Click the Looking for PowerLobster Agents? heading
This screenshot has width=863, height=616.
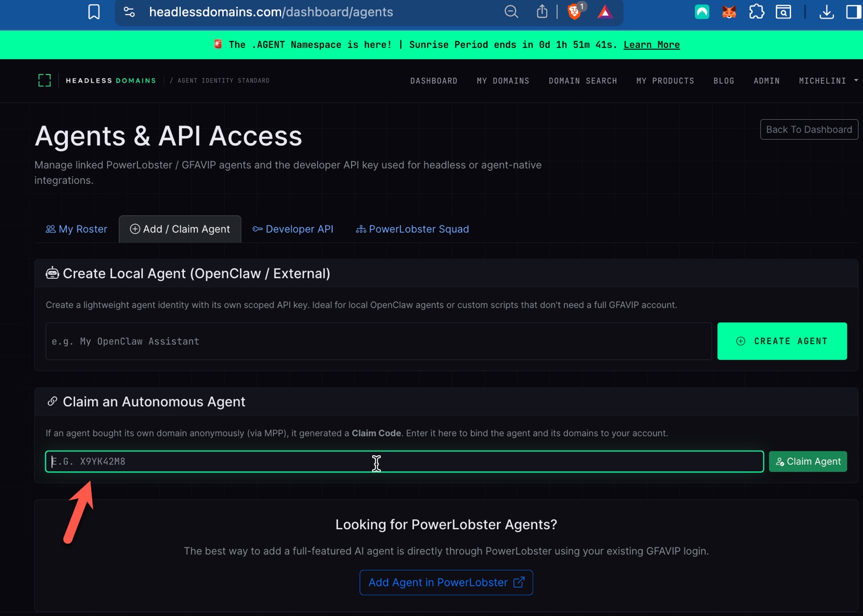pyautogui.click(x=446, y=524)
